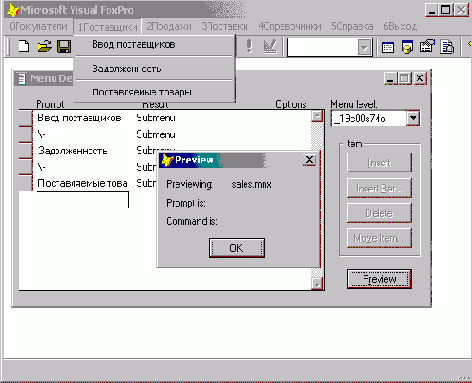The width and height of the screenshot is (472, 383).
Task: Click the Save floppy disk icon
Action: [64, 46]
